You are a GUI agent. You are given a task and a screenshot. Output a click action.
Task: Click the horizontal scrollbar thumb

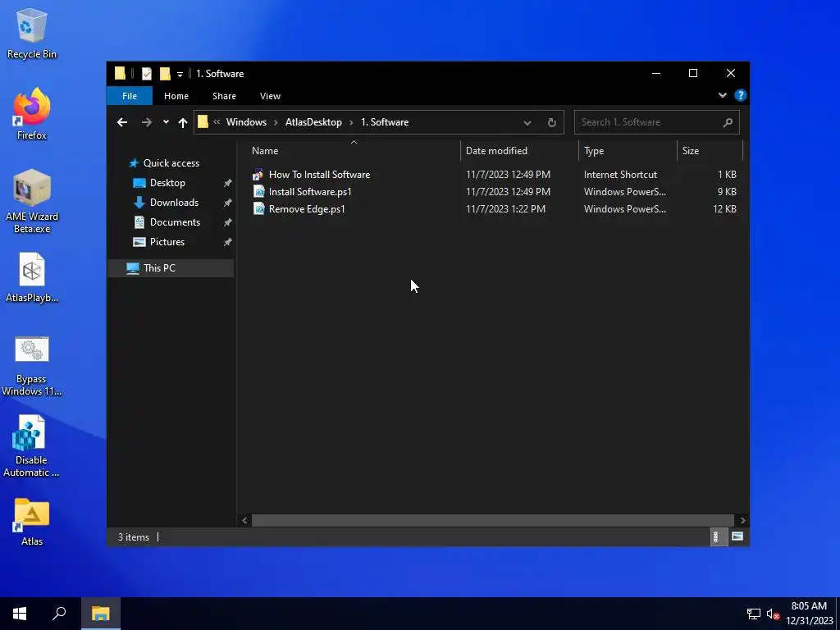pyautogui.click(x=493, y=520)
